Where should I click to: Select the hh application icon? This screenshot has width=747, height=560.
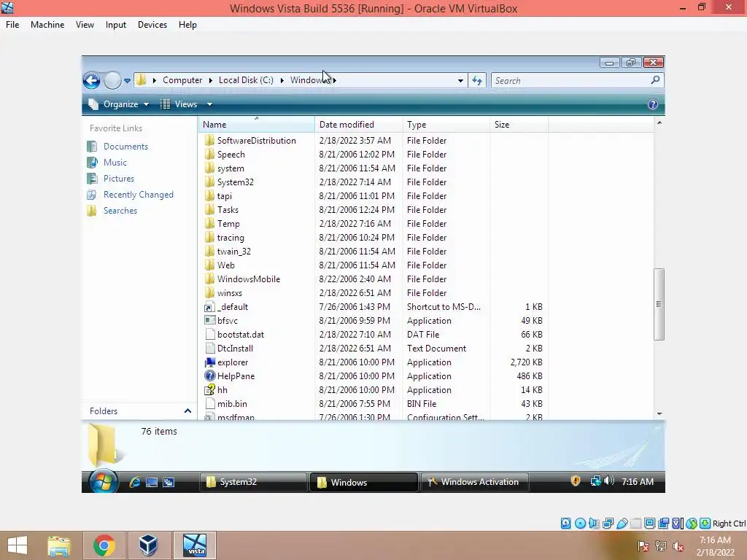pyautogui.click(x=209, y=390)
